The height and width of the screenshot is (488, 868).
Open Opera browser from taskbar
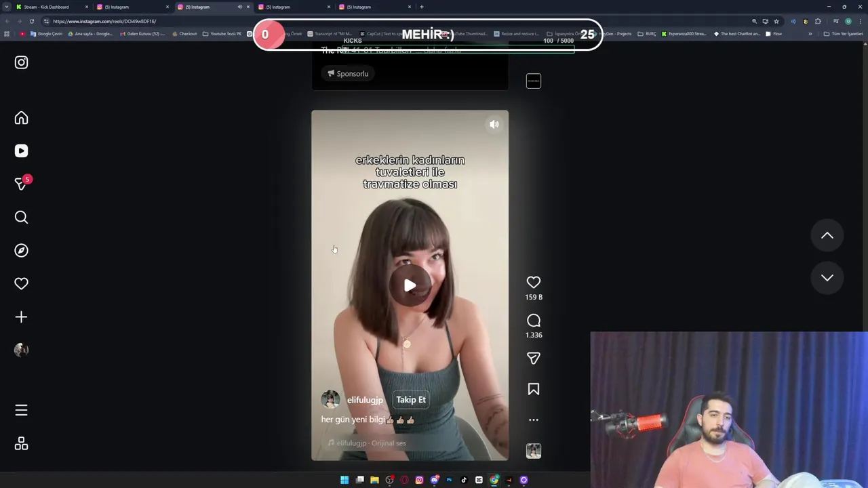[404, 480]
